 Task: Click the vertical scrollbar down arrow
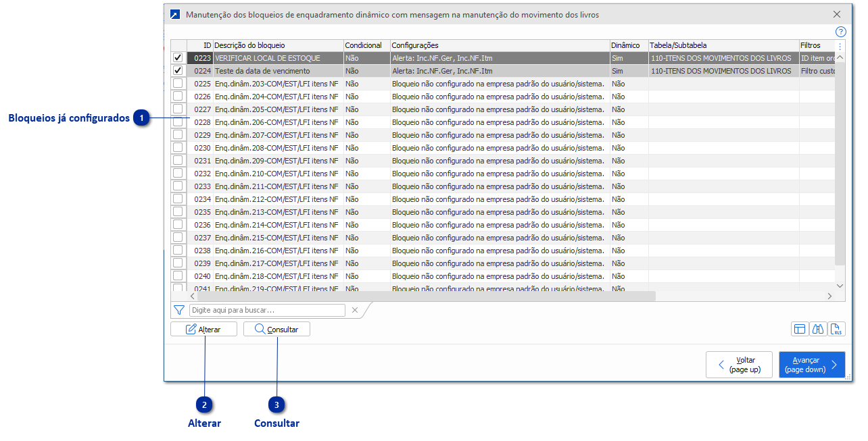(840, 286)
